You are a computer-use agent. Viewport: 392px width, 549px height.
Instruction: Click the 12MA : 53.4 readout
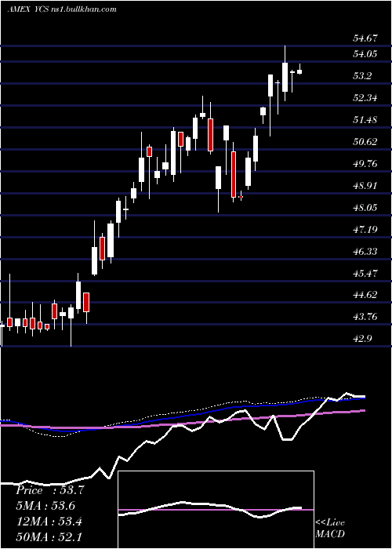pyautogui.click(x=49, y=522)
